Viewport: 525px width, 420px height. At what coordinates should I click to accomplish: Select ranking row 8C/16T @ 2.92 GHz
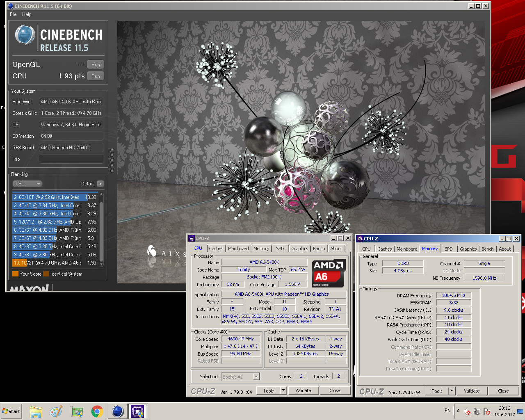pyautogui.click(x=55, y=197)
